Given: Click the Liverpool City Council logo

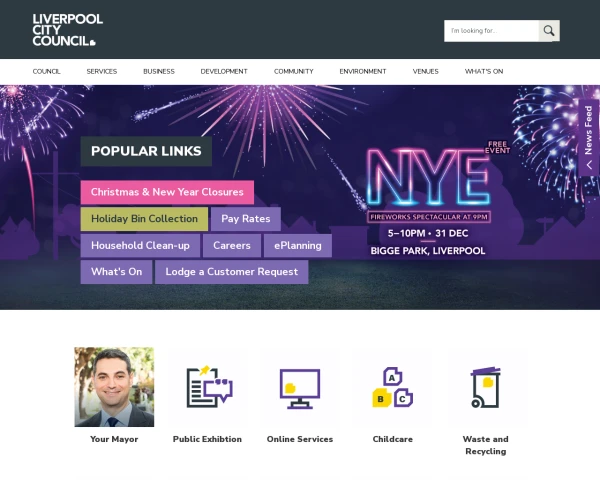Looking at the screenshot, I should tap(63, 30).
